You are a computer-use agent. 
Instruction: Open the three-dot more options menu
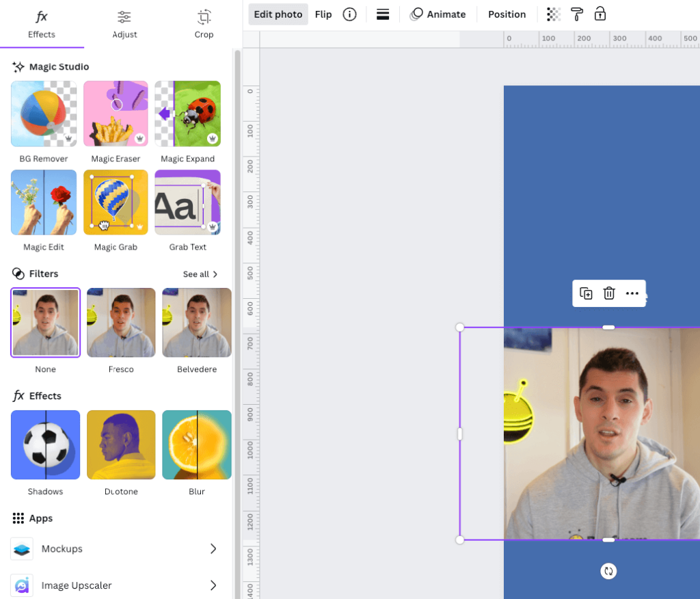[632, 293]
